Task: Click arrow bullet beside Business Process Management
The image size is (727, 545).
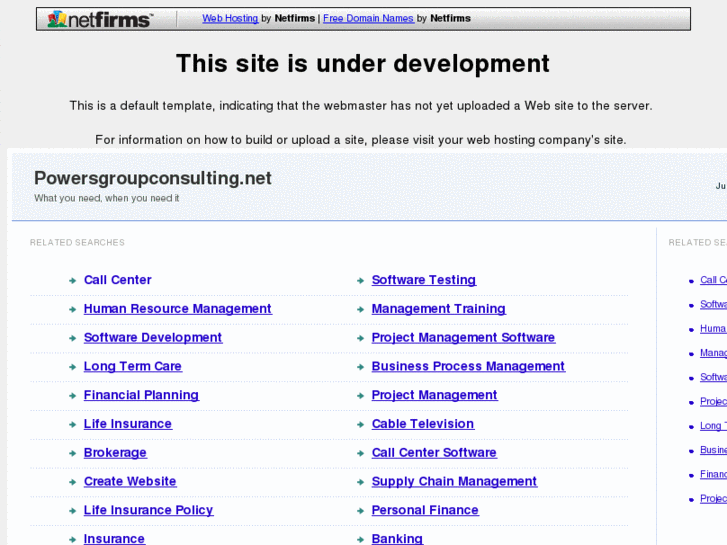Action: 360,367
